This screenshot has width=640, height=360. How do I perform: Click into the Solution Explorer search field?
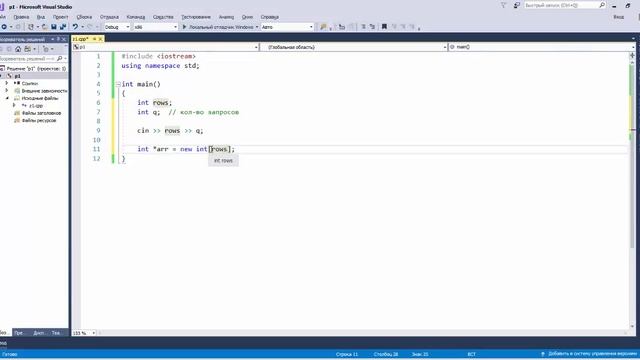tap(28, 59)
